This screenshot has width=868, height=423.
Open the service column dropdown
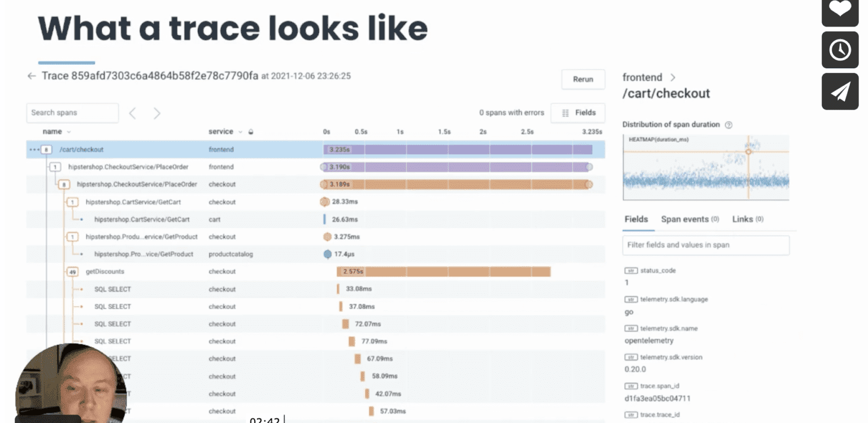click(x=240, y=132)
